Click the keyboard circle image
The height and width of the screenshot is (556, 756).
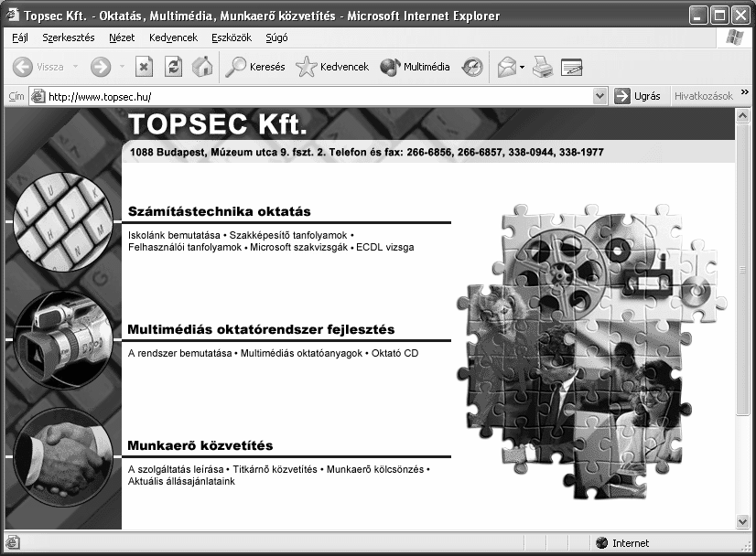63,221
